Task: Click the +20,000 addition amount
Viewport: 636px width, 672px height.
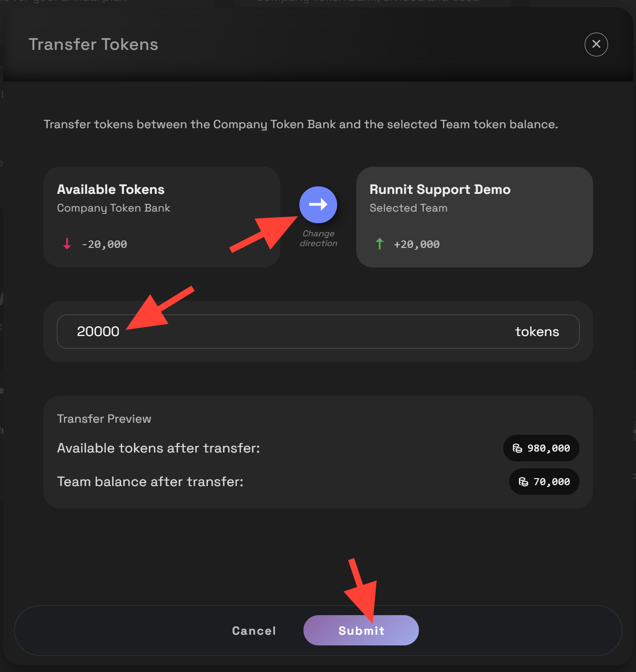Action: 416,244
